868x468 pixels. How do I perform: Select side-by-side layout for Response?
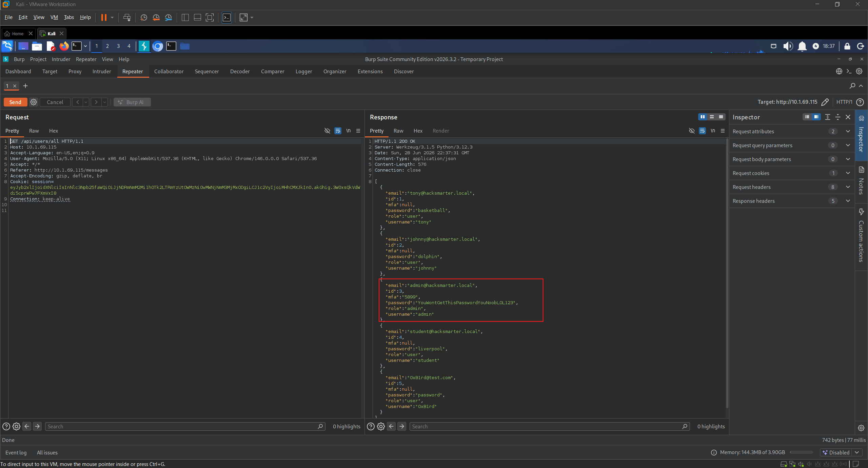coord(703,117)
